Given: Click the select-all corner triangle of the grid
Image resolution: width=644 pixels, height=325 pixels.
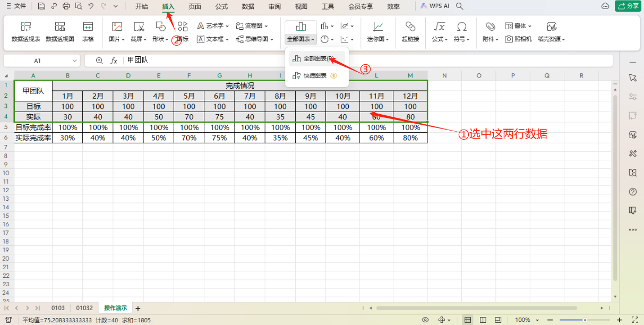Looking at the screenshot, I should point(6,76).
